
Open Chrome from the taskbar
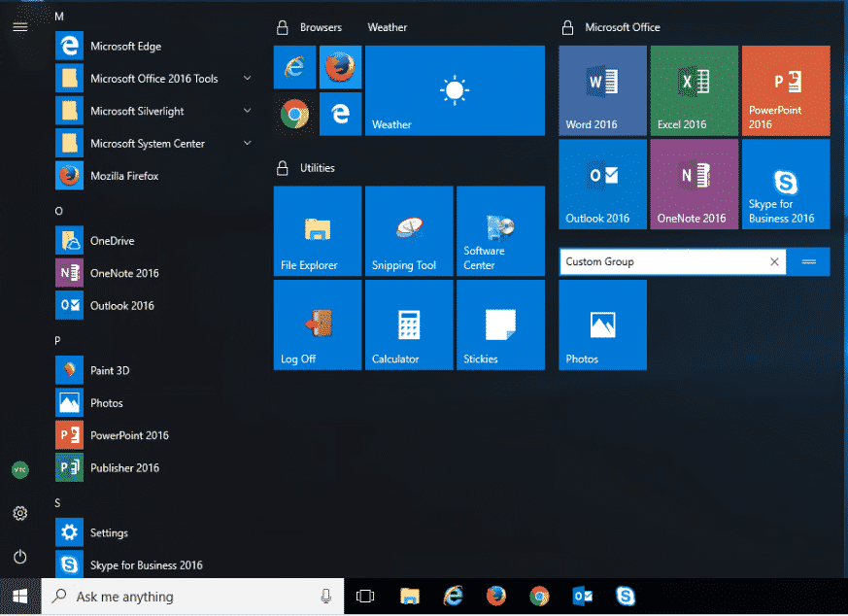point(539,597)
